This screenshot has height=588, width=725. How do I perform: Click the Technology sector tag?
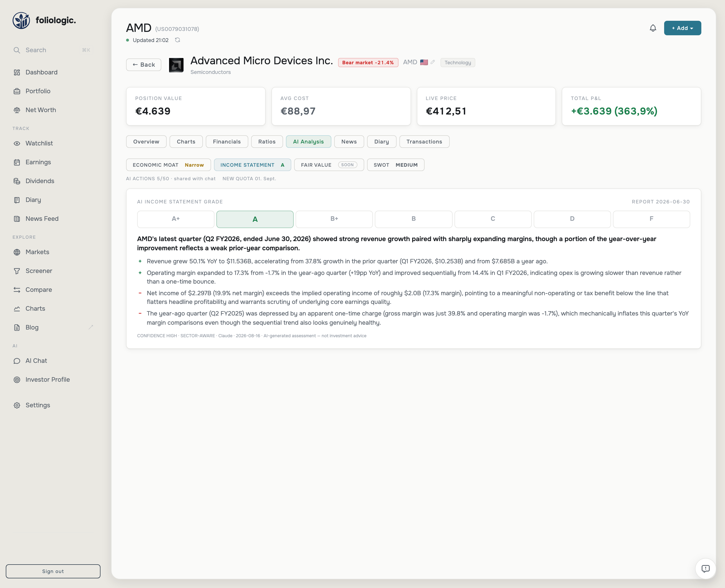pos(458,63)
